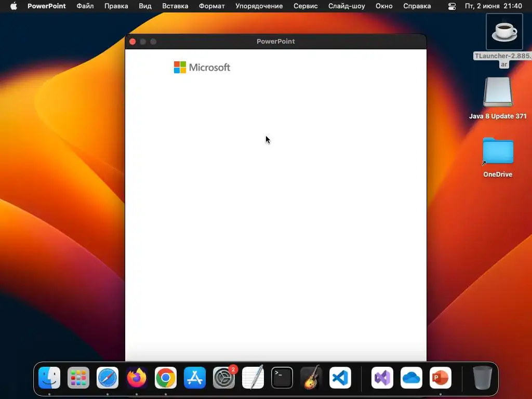Open the Упорядочение menu
Screen dimensions: 532x399
pos(259,6)
